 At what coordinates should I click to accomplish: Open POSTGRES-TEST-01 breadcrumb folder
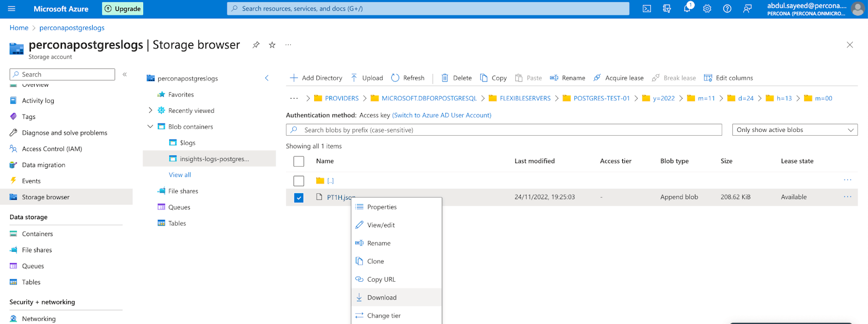pos(602,98)
